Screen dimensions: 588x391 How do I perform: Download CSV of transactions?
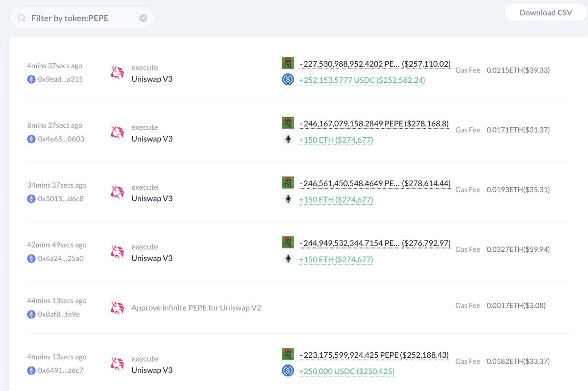point(546,13)
